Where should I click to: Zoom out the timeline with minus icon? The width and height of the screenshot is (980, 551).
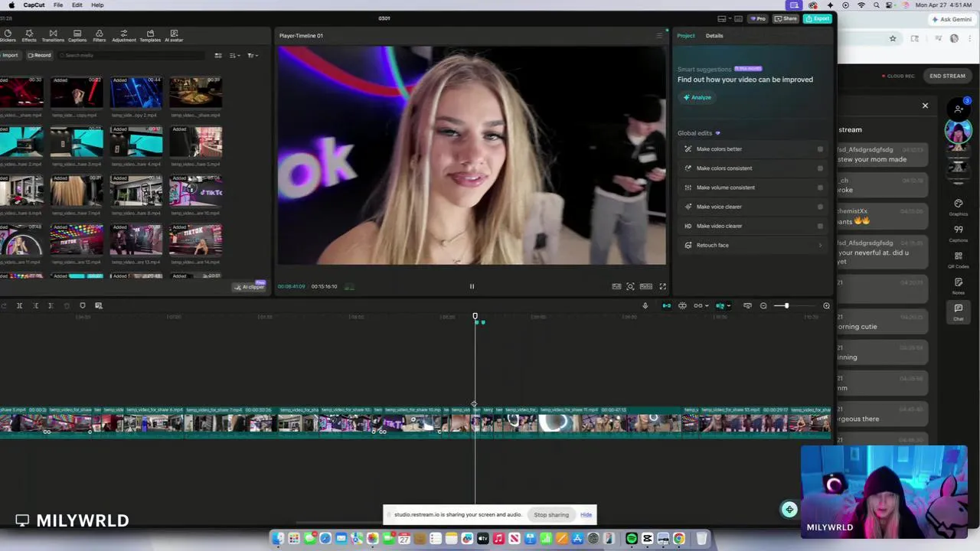(x=763, y=305)
